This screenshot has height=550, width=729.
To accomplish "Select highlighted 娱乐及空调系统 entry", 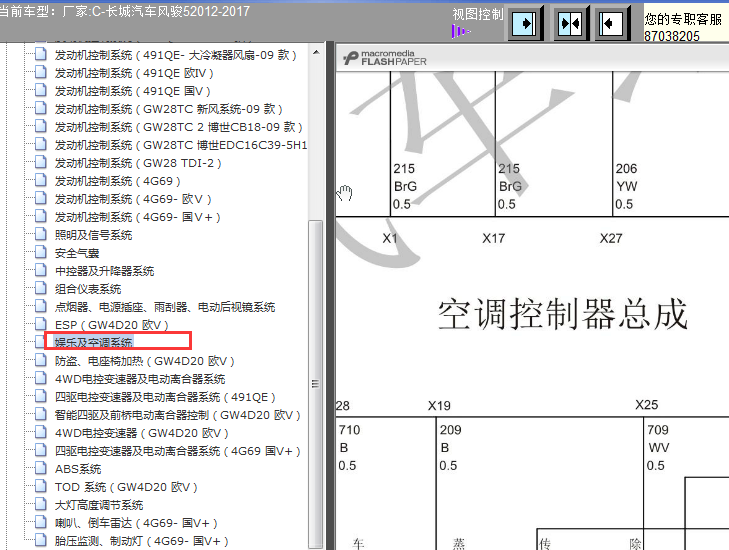I will tap(93, 343).
